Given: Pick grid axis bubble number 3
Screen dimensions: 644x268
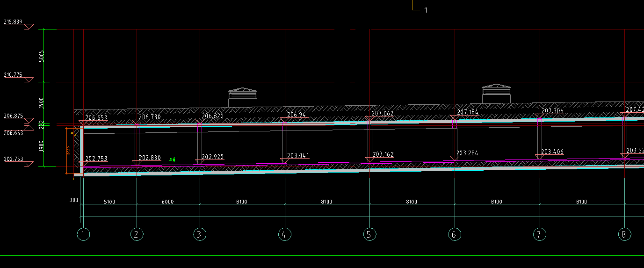Looking at the screenshot, I should pos(200,234).
